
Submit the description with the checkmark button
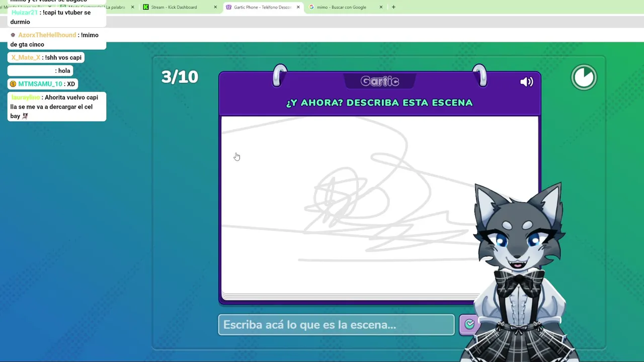pyautogui.click(x=469, y=325)
